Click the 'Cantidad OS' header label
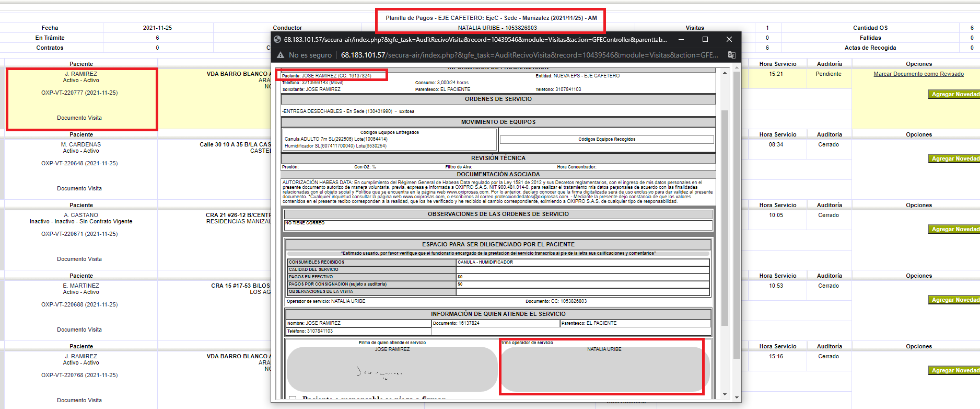The width and height of the screenshot is (980, 409). [x=870, y=28]
